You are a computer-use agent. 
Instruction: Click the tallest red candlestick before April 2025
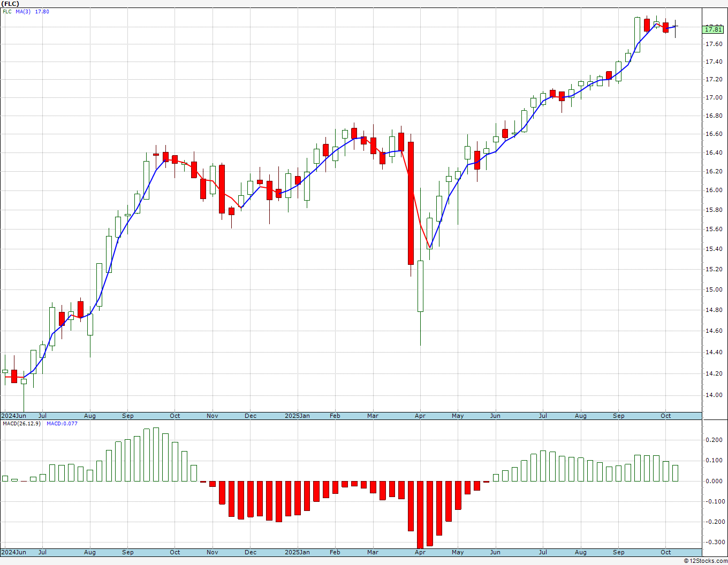411,203
